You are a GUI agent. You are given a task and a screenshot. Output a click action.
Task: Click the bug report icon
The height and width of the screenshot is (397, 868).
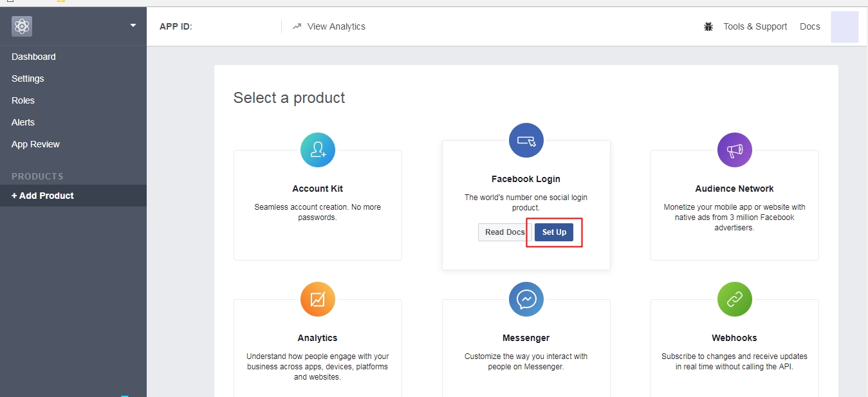(708, 26)
